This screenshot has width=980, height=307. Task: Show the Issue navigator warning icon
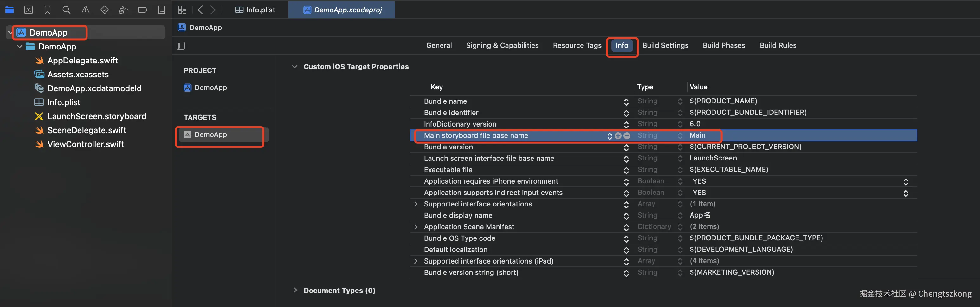point(86,10)
